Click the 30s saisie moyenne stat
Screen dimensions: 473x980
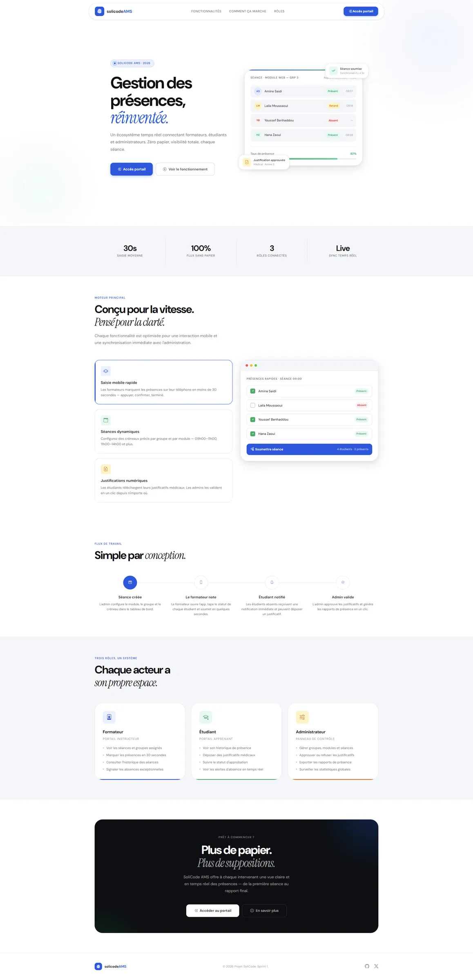point(130,251)
